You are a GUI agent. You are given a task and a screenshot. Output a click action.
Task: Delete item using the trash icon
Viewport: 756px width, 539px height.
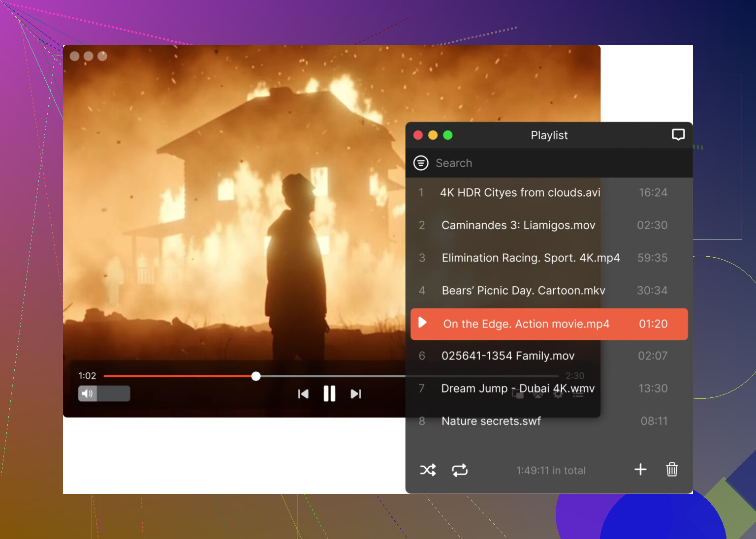[672, 470]
